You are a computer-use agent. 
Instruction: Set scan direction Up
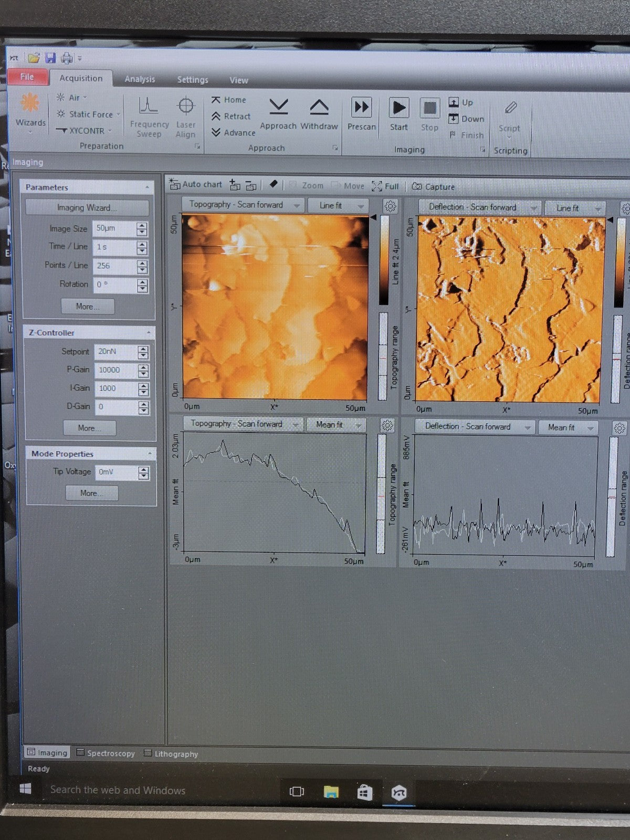tap(453, 102)
